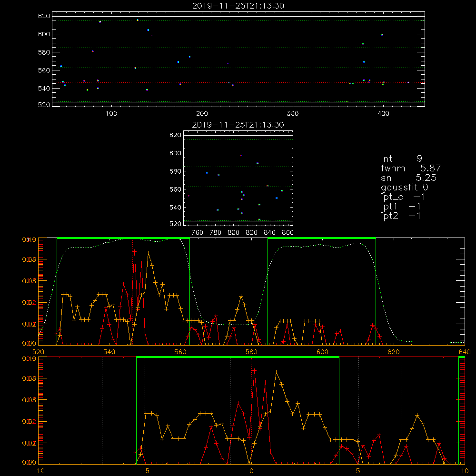
Task: Click x-axis label '-5' of the bottom plot
Action: 145,471
